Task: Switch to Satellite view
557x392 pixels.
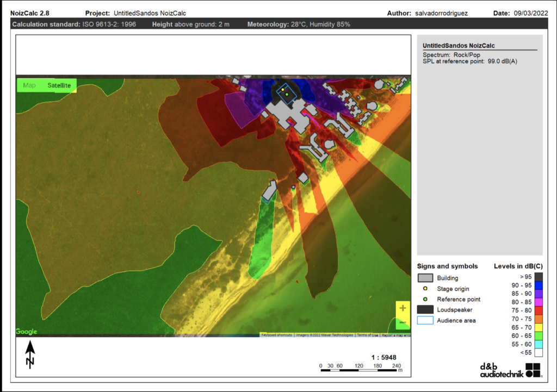Action: pos(59,85)
